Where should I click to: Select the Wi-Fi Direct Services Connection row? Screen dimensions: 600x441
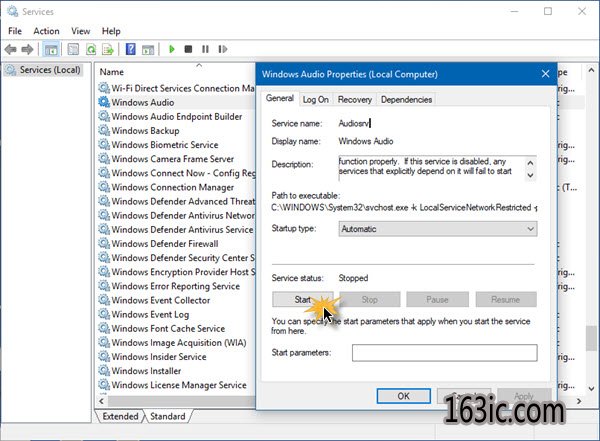(177, 88)
